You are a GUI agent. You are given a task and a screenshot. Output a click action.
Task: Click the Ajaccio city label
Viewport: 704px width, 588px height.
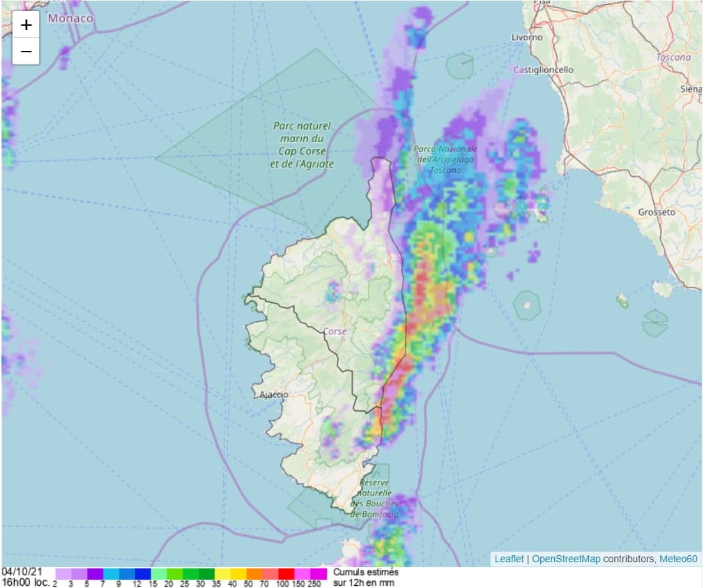274,394
